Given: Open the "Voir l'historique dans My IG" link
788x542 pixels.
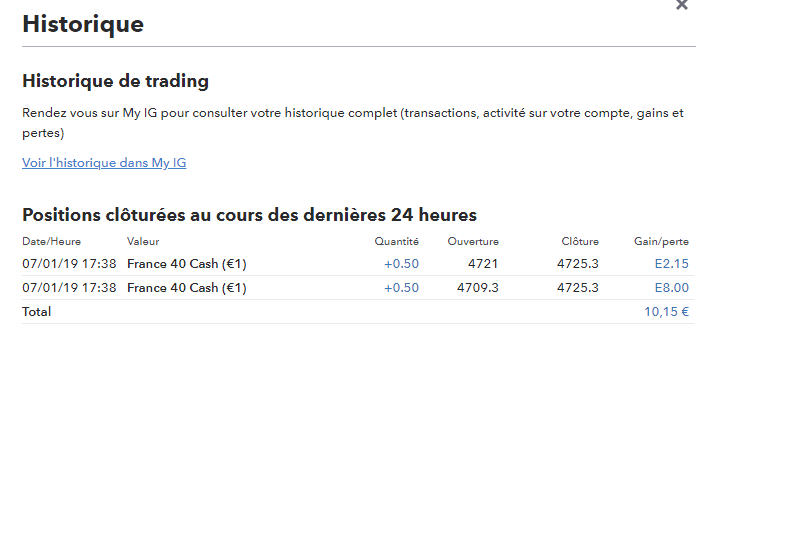Looking at the screenshot, I should coord(104,163).
